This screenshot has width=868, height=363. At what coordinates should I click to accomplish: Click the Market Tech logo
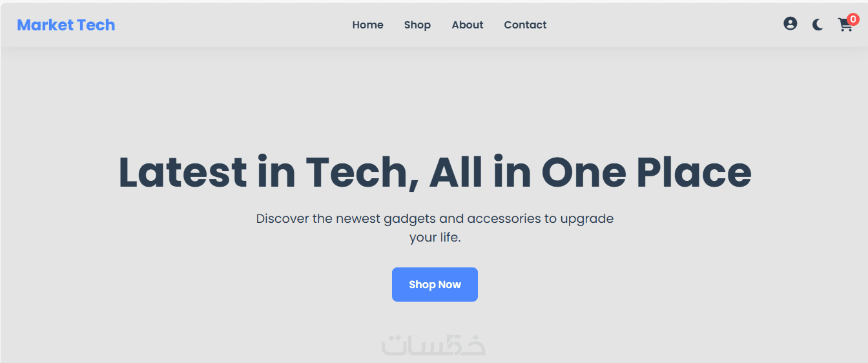tap(66, 25)
